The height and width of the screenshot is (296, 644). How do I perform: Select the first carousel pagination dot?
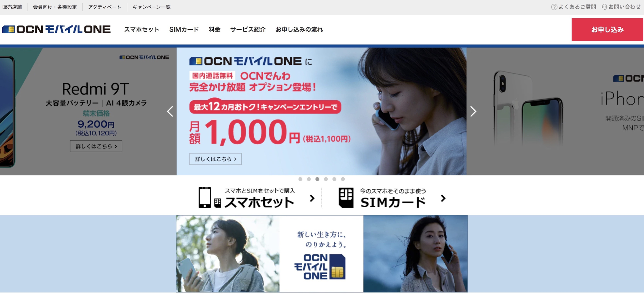tap(300, 179)
